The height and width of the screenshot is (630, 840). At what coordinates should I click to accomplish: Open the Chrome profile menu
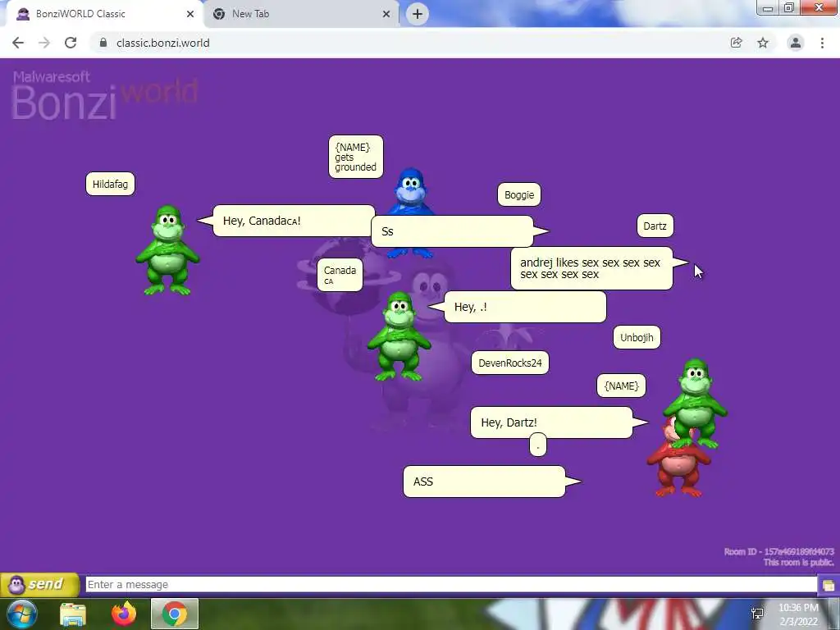pyautogui.click(x=796, y=43)
